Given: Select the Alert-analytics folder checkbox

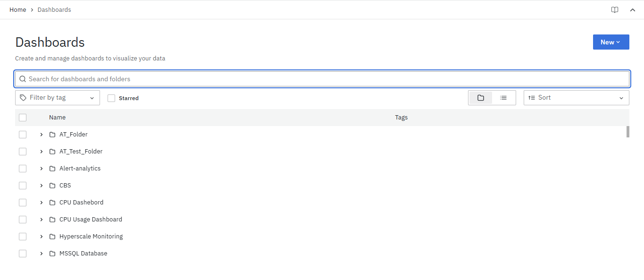Looking at the screenshot, I should pyautogui.click(x=23, y=169).
